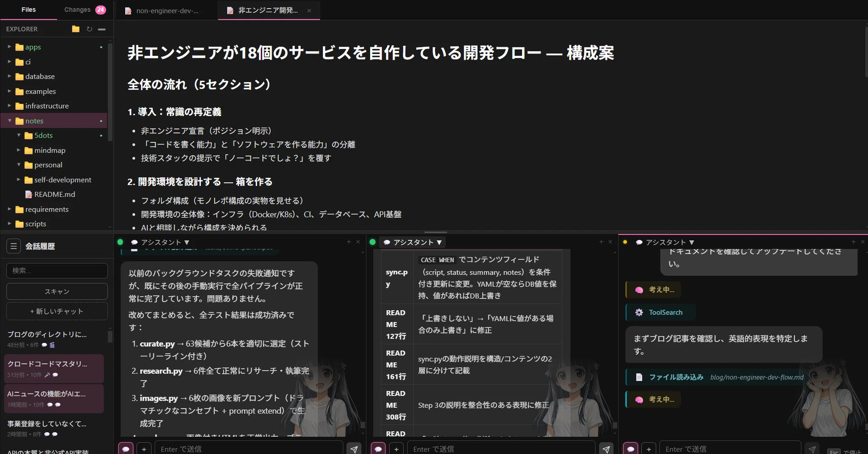
Task: Add pane with plus icon in right assistant header
Action: coord(854,242)
